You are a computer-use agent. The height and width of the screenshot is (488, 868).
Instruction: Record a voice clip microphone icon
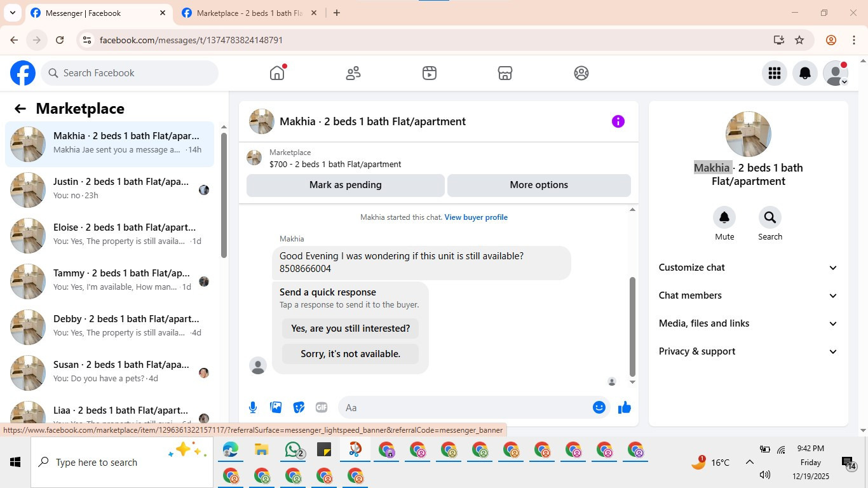click(253, 408)
